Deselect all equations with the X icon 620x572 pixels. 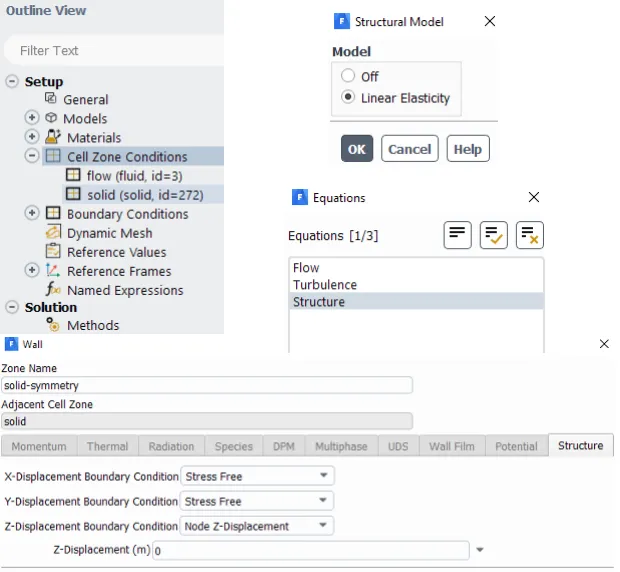530,235
